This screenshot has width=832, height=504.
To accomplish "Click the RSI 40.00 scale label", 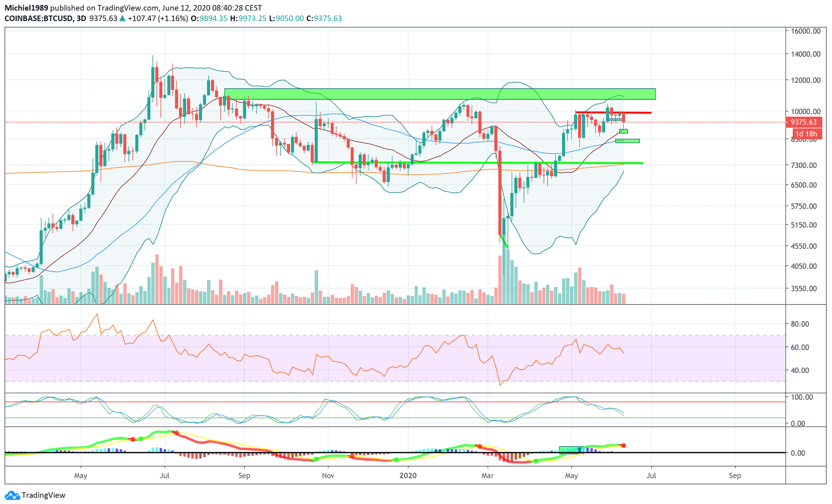I will 800,370.
